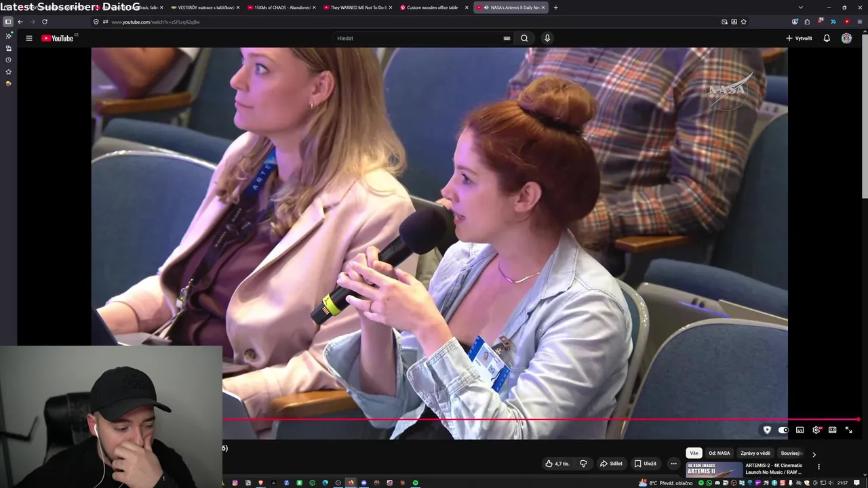
Task: Open the browser tab list dropdown arrow
Action: pyautogui.click(x=800, y=7)
